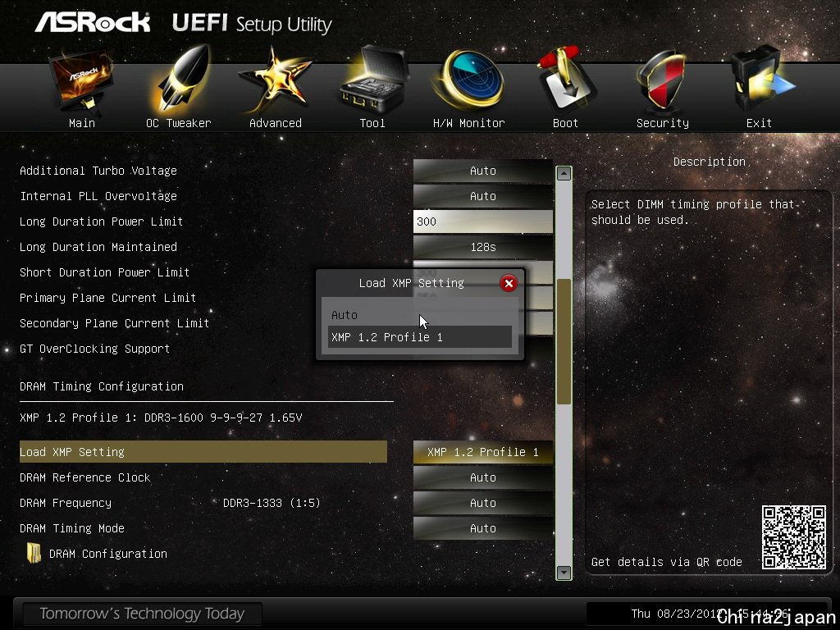
Task: Choose XMP 1.2 Profile 1 in popup
Action: pyautogui.click(x=419, y=337)
